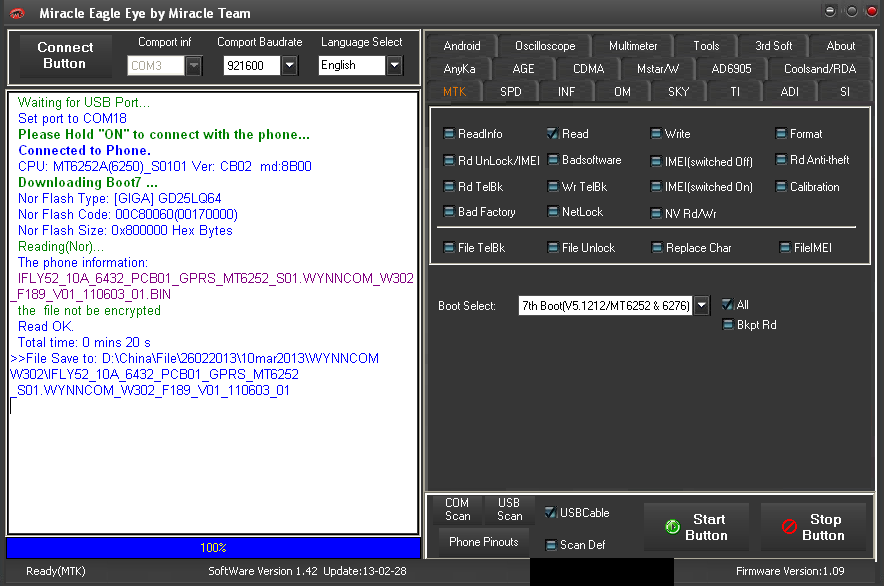Open the Tools tab
Viewport: 884px width, 586px height.
tap(706, 46)
